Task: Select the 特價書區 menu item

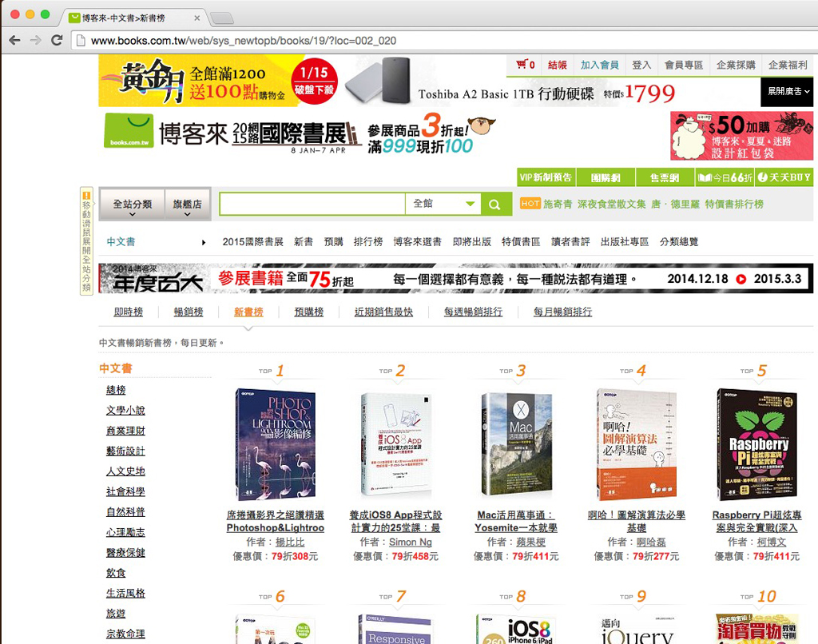Action: [x=521, y=241]
